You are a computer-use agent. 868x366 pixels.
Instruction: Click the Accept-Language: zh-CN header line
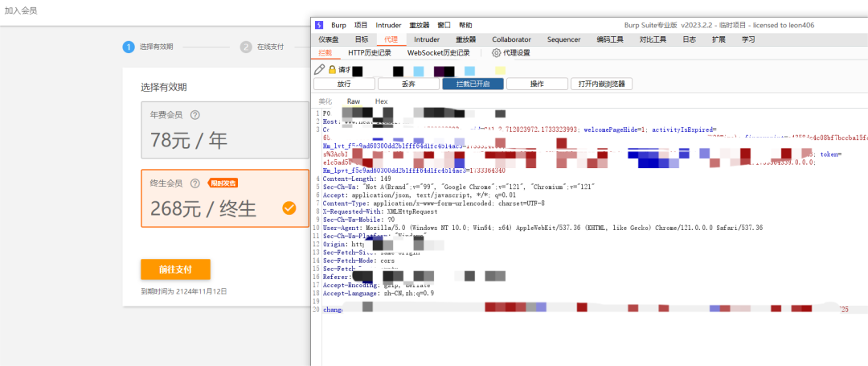(378, 293)
